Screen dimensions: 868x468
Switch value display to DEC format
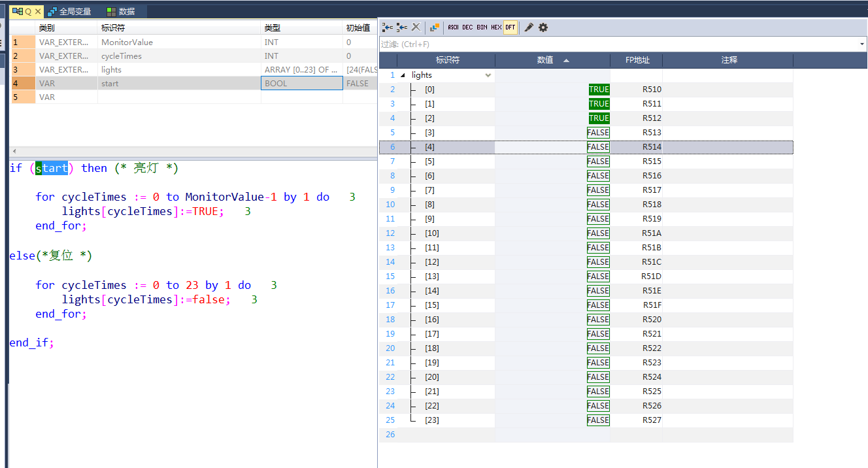tap(467, 27)
